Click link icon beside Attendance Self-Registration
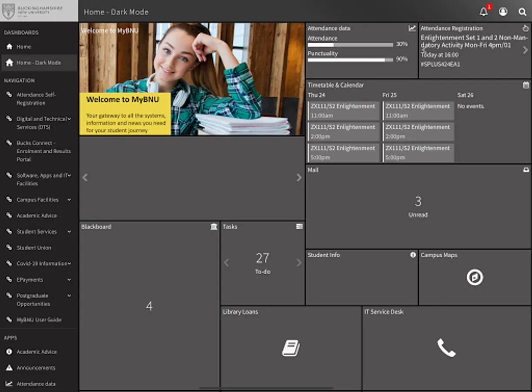This screenshot has height=392, width=532. click(9, 95)
